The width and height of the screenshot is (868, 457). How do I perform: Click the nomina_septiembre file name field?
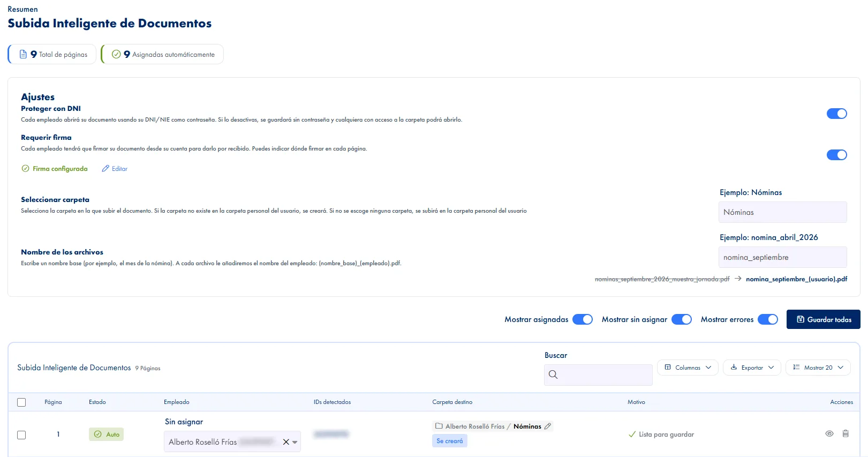pos(783,257)
